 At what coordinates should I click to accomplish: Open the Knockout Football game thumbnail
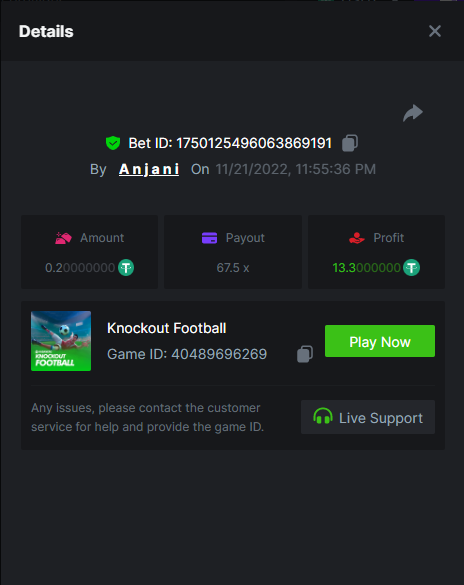[61, 341]
